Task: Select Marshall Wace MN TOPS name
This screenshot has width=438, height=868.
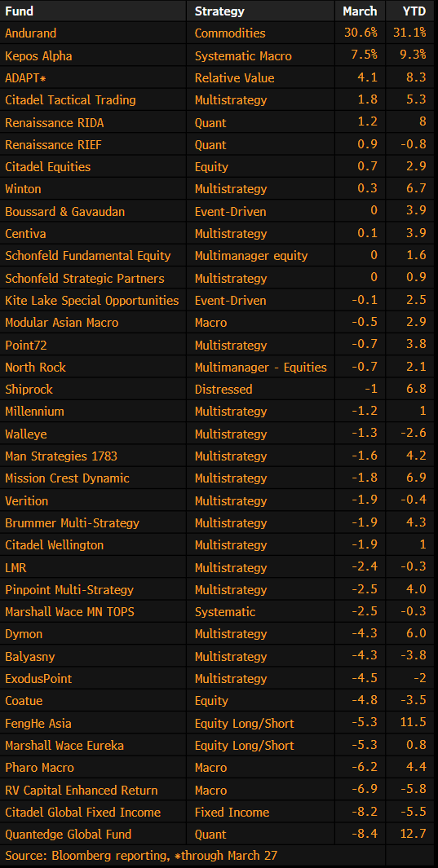Action: (70, 612)
